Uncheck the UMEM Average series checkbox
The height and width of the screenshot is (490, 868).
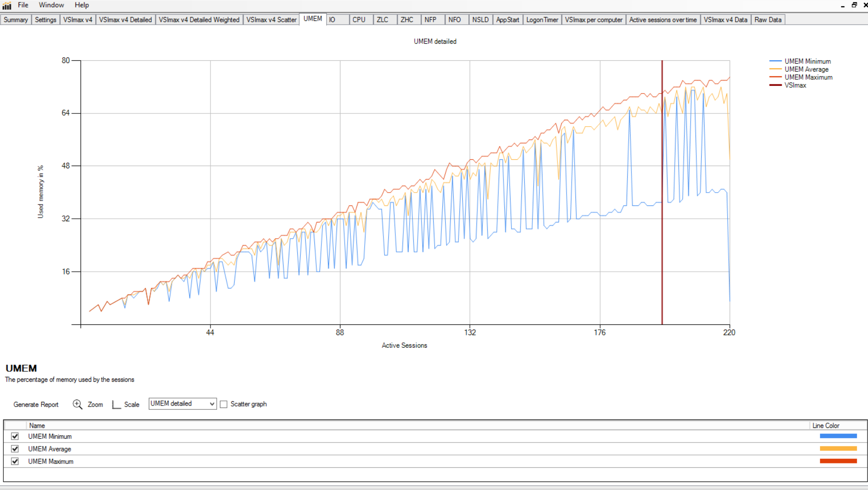[15, 449]
